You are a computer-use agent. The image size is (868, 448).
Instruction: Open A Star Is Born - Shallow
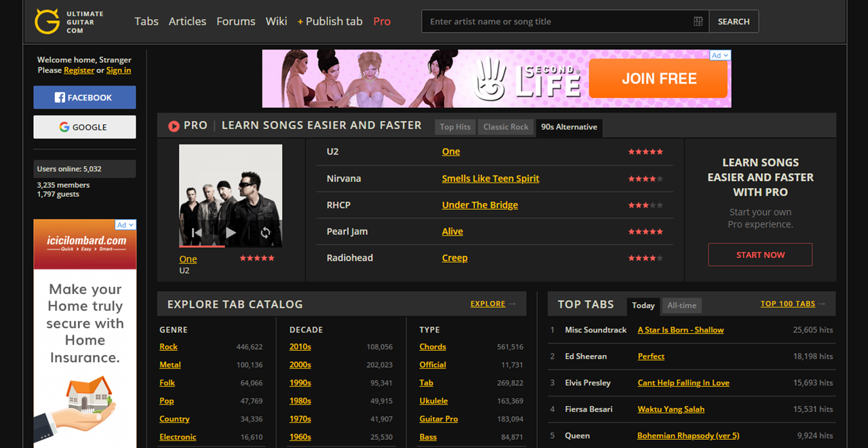[681, 330]
